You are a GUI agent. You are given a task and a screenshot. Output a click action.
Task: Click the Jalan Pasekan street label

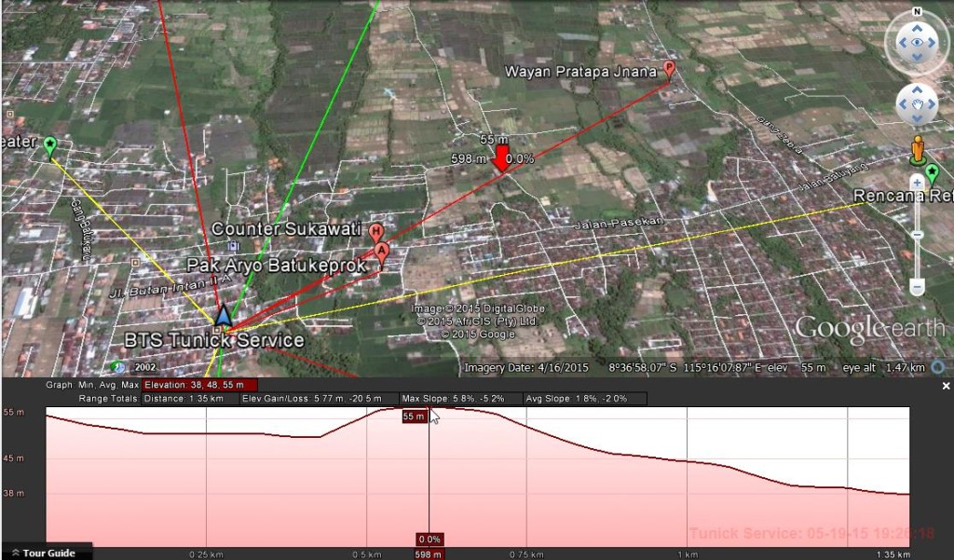point(619,224)
